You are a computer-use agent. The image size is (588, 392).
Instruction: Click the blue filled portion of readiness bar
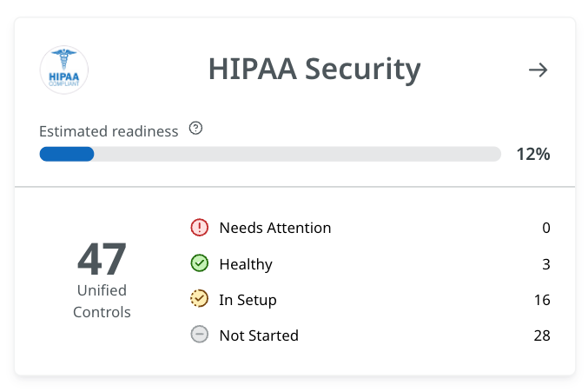click(67, 154)
